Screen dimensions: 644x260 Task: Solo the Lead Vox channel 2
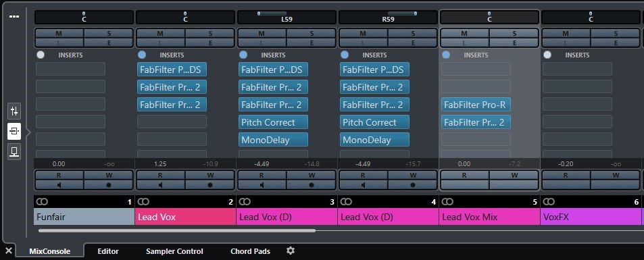click(210, 33)
